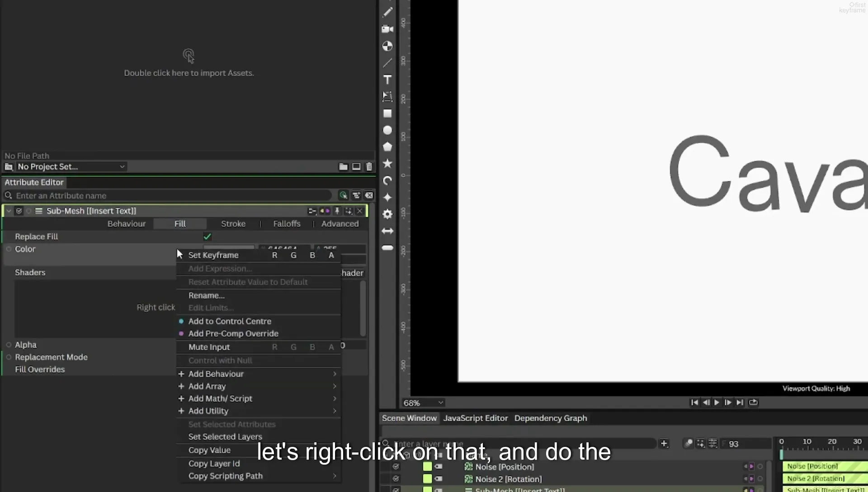Select the Noise [Position] timeline bar

tap(825, 466)
